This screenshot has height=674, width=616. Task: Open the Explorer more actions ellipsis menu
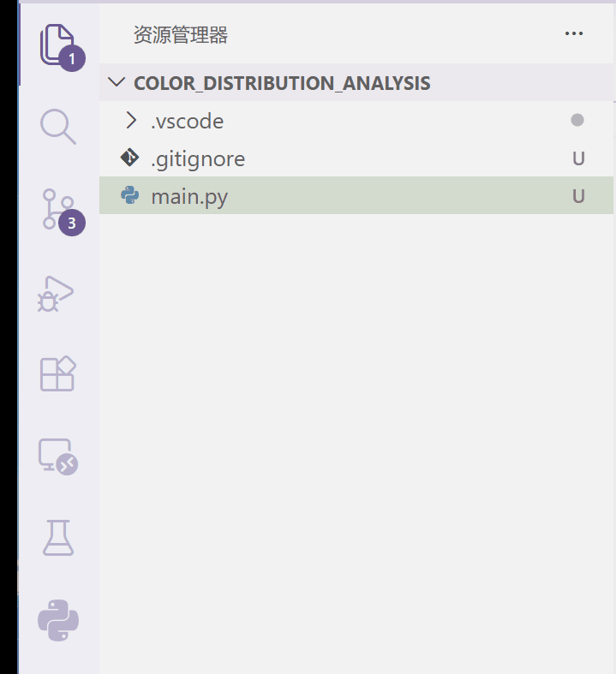point(574,34)
